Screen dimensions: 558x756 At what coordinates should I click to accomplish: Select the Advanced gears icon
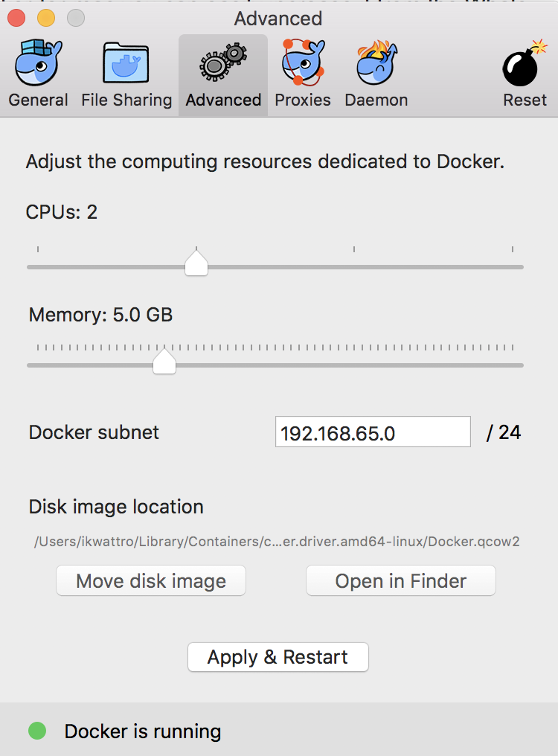[x=222, y=63]
